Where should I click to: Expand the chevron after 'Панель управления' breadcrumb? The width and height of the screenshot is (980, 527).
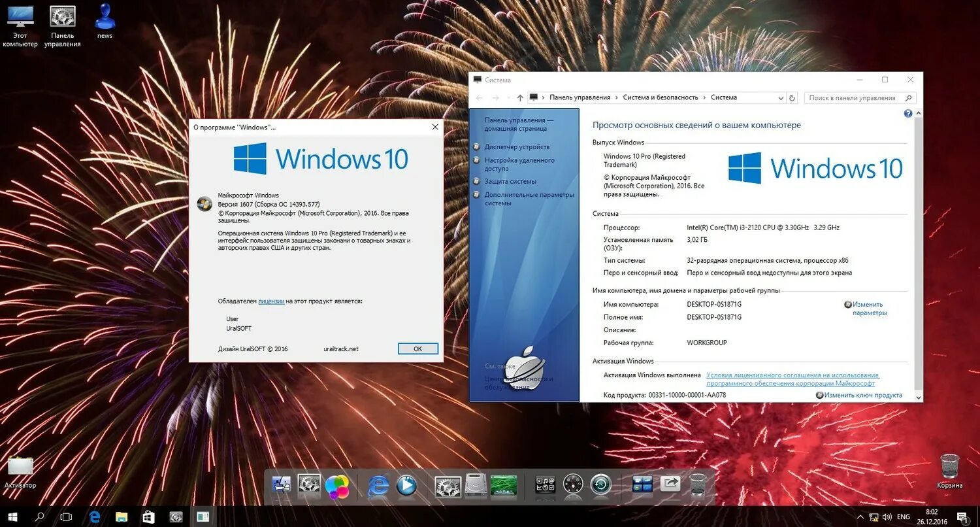tap(616, 97)
